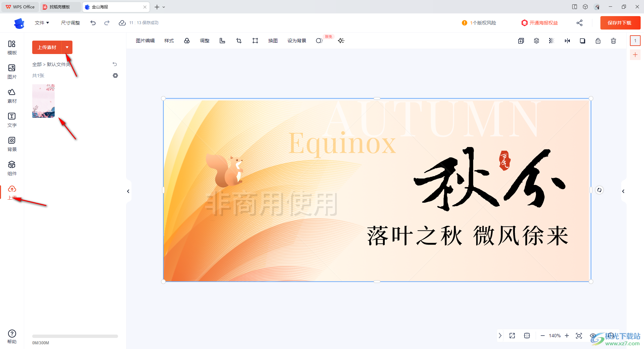The height and width of the screenshot is (349, 644).
Task: Open the color filter circles icon
Action: click(x=187, y=41)
